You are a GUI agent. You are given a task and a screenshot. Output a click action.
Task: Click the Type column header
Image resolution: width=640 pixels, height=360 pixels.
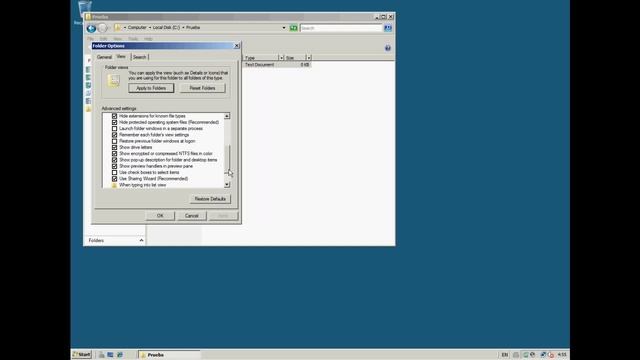click(x=261, y=58)
